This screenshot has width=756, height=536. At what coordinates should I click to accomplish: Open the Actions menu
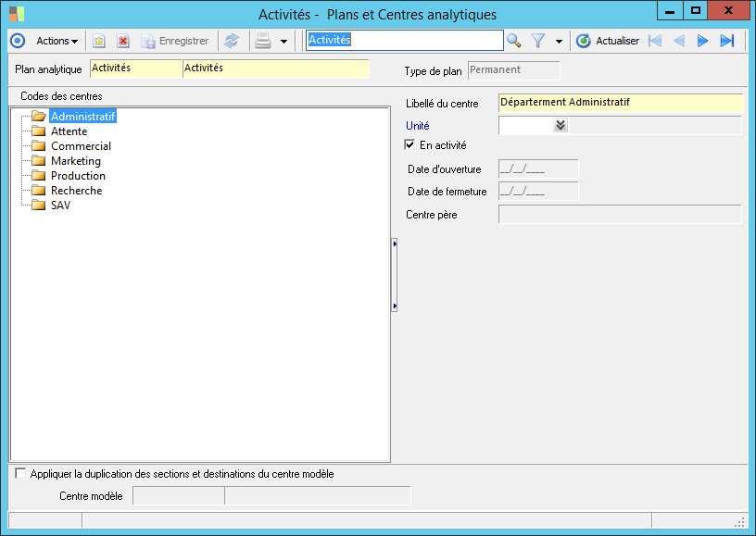[x=57, y=41]
